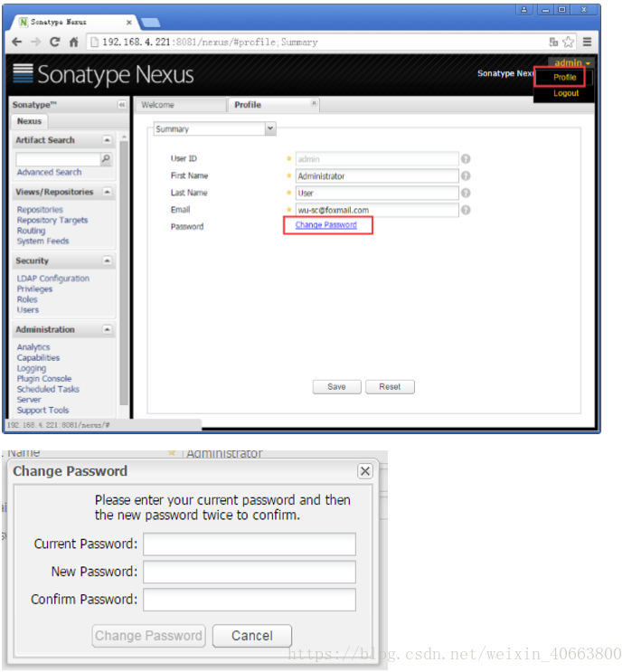Click the Change Password link
Screen dimensions: 632x672
pos(325,225)
